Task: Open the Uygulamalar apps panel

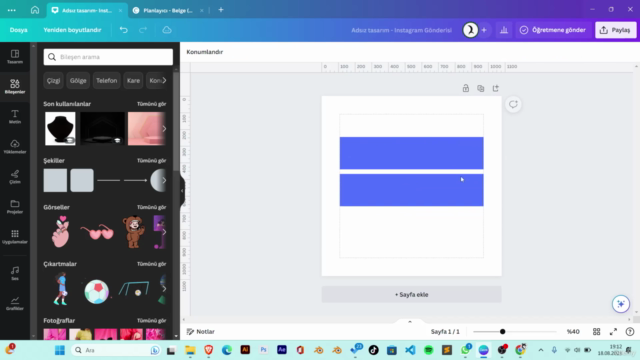Action: click(15, 237)
